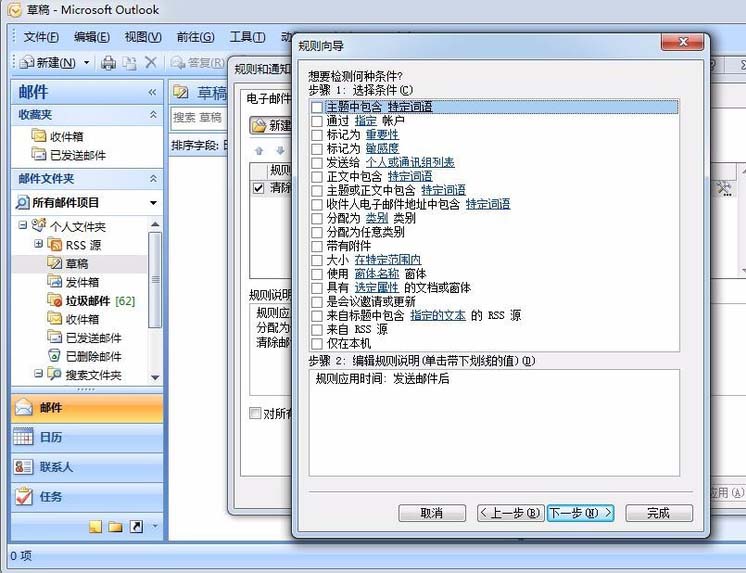Click the Print icon in the toolbar
Image resolution: width=746 pixels, height=573 pixels.
pos(108,63)
